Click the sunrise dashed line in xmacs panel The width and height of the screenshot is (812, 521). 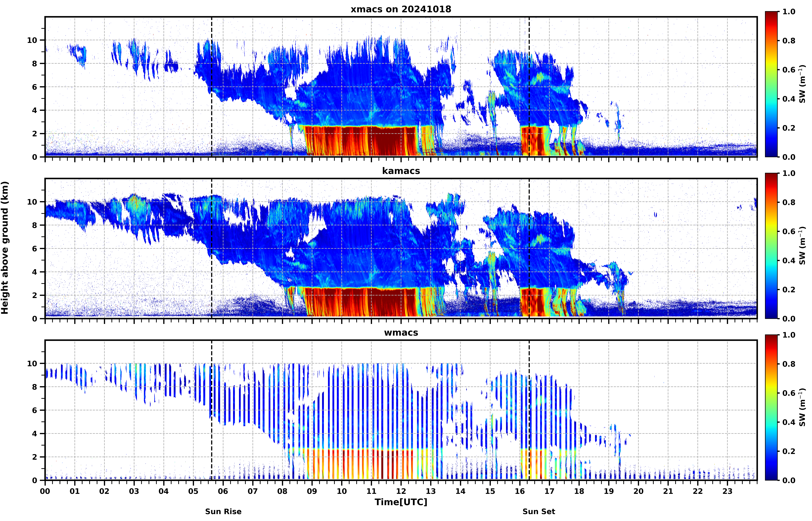[212, 87]
